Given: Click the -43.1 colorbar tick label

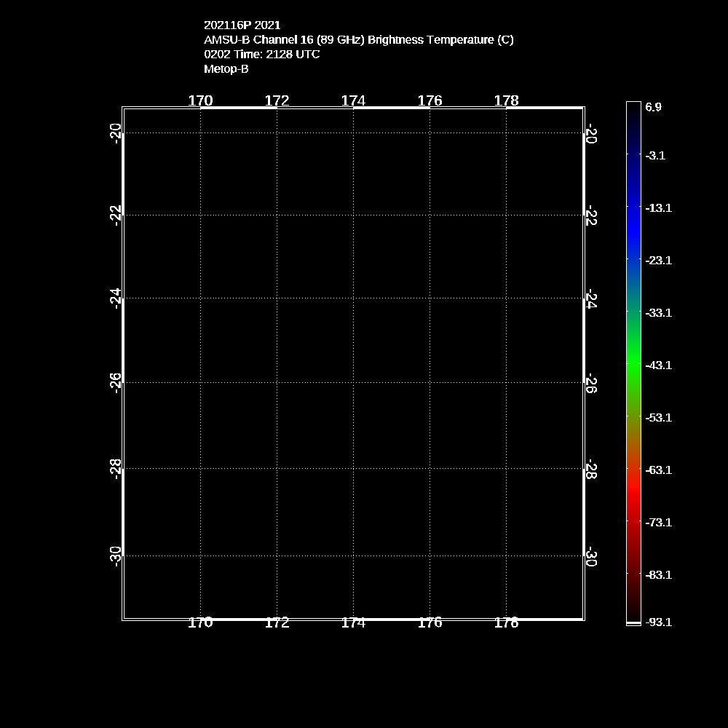Looking at the screenshot, I should [x=658, y=365].
